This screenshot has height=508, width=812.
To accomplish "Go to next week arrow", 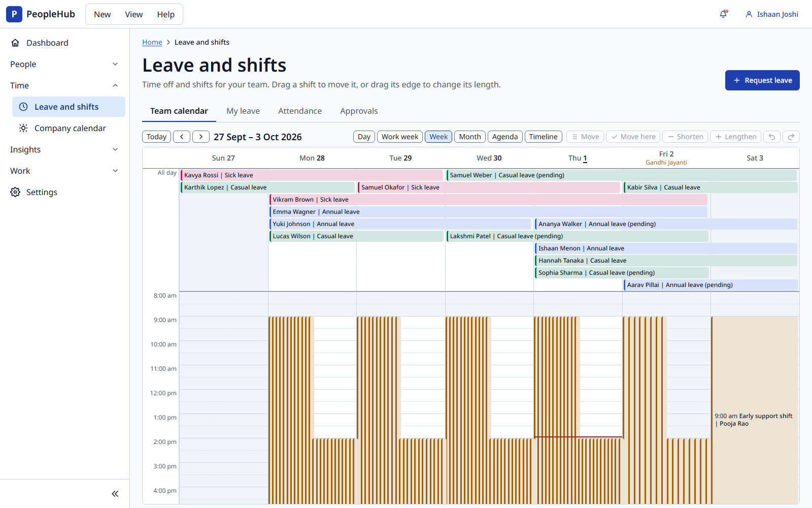I will (x=201, y=137).
